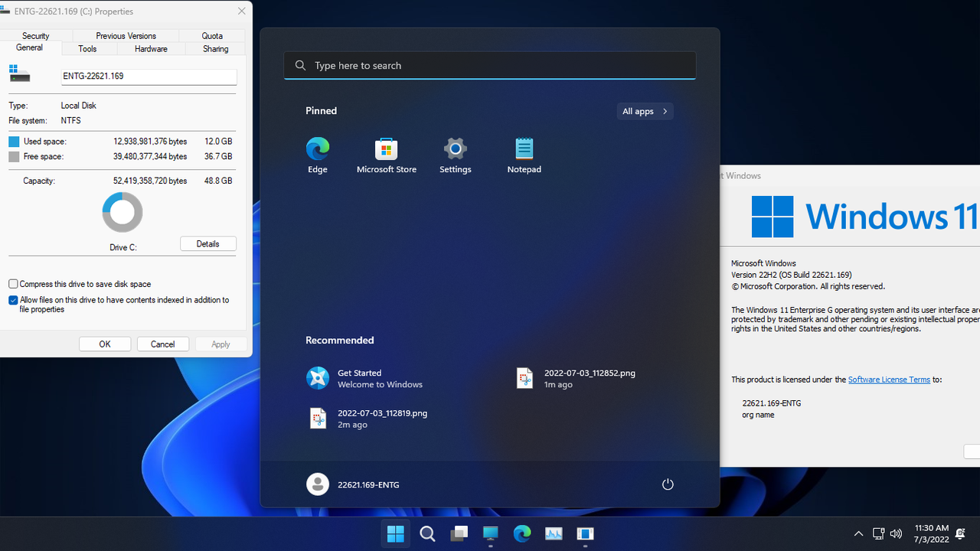Open notification bell in taskbar
The width and height of the screenshot is (980, 551).
tap(960, 533)
